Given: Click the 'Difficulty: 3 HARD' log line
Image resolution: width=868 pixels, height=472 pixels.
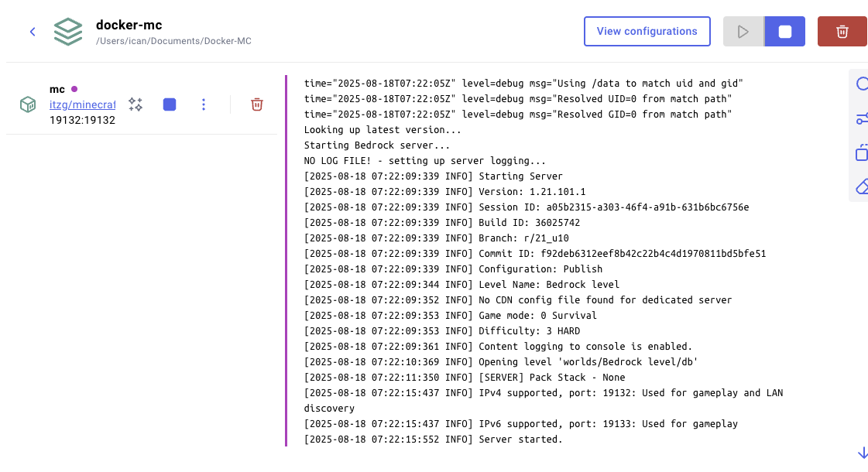Looking at the screenshot, I should (442, 331).
